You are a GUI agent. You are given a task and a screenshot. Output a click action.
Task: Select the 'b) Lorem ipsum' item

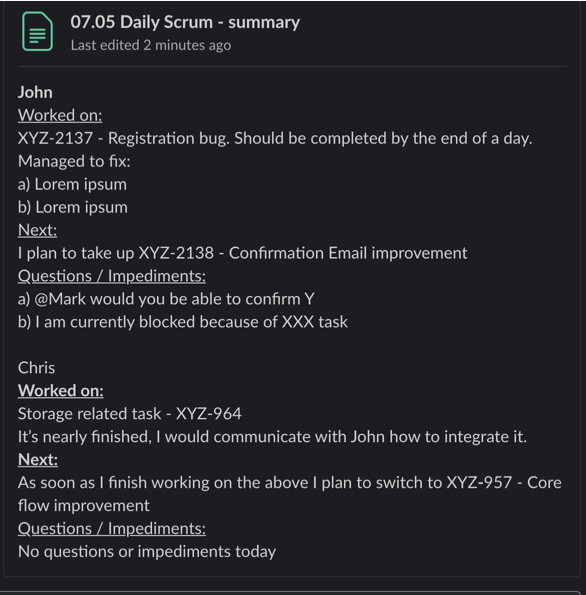pos(72,207)
